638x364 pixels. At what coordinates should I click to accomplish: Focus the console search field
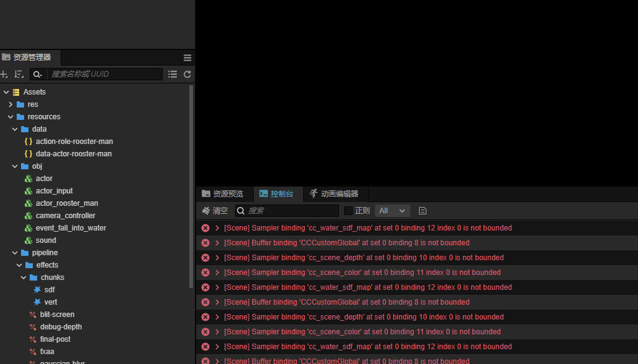pos(287,211)
